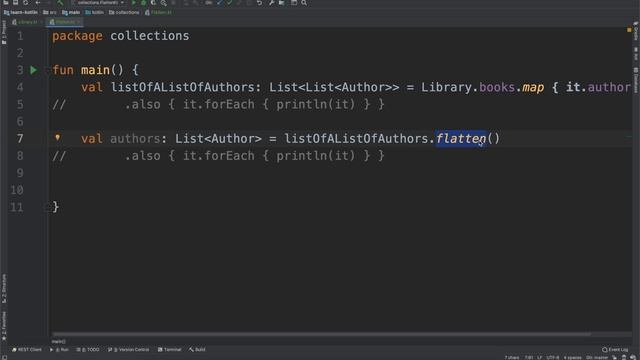Click the 4 spaces indent setting in the status bar
Screen dimensions: 640x360
click(x=572, y=358)
